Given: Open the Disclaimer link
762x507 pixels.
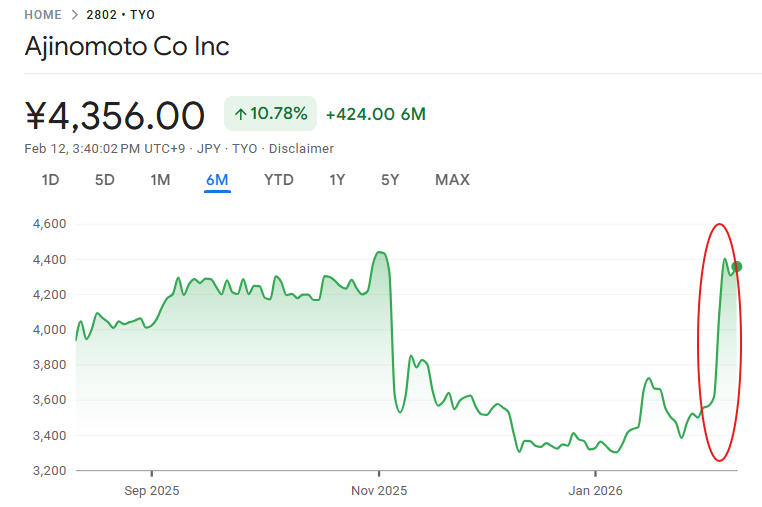Looking at the screenshot, I should pos(301,148).
